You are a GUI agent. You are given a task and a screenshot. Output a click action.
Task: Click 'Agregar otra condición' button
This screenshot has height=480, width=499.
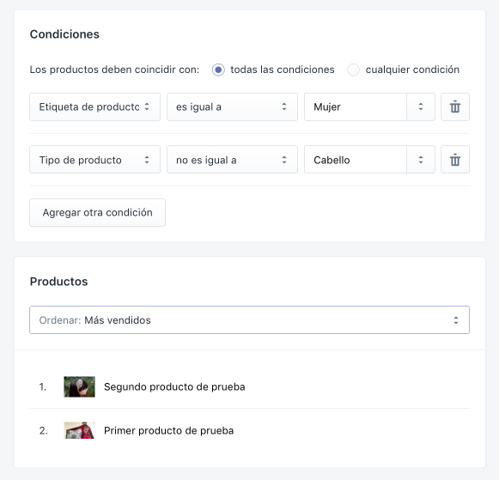tap(97, 213)
